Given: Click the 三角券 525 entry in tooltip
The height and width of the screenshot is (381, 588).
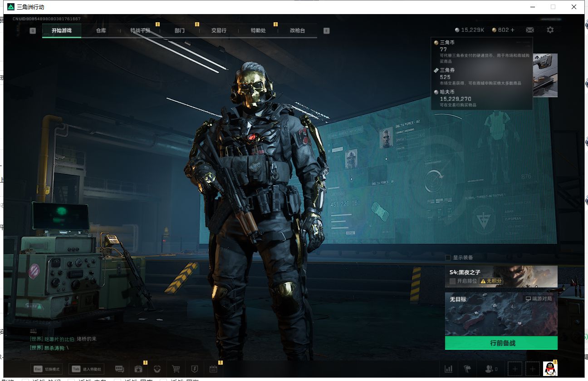Looking at the screenshot, I should click(481, 77).
